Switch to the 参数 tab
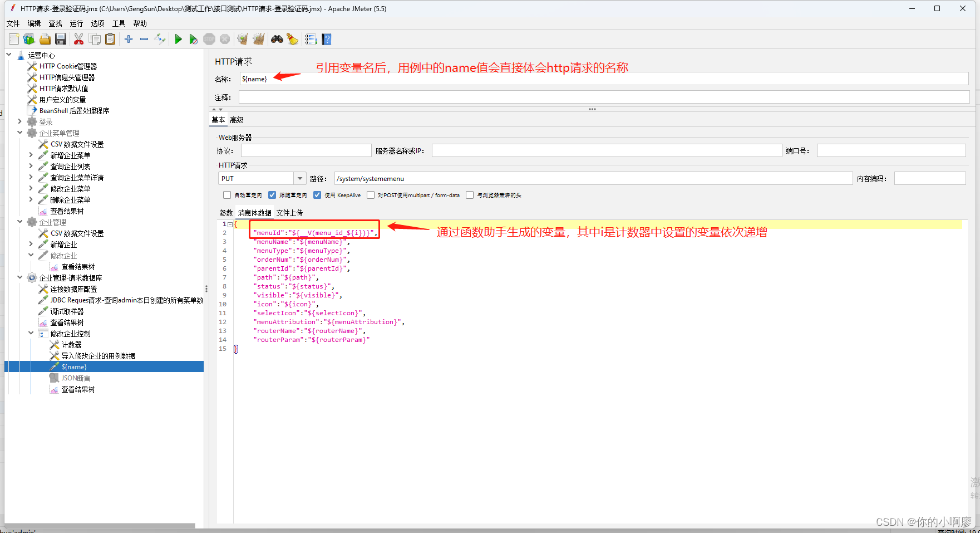This screenshot has height=533, width=980. (226, 213)
